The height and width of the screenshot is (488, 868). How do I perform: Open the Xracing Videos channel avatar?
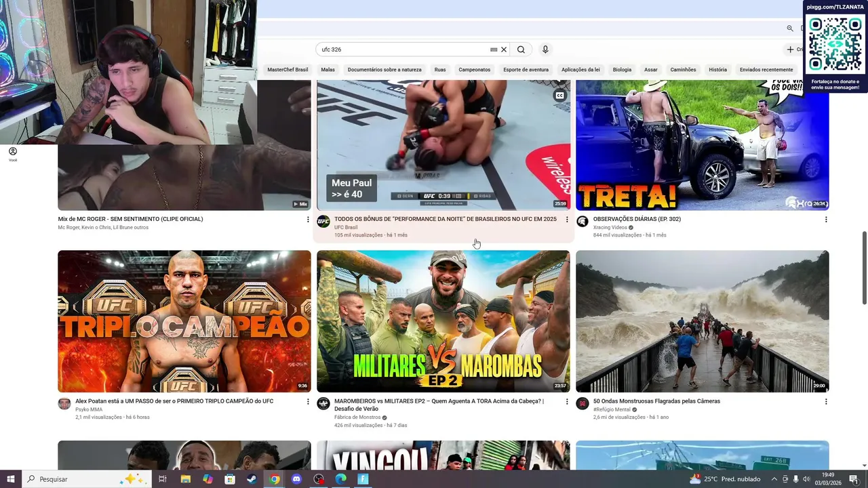point(583,222)
